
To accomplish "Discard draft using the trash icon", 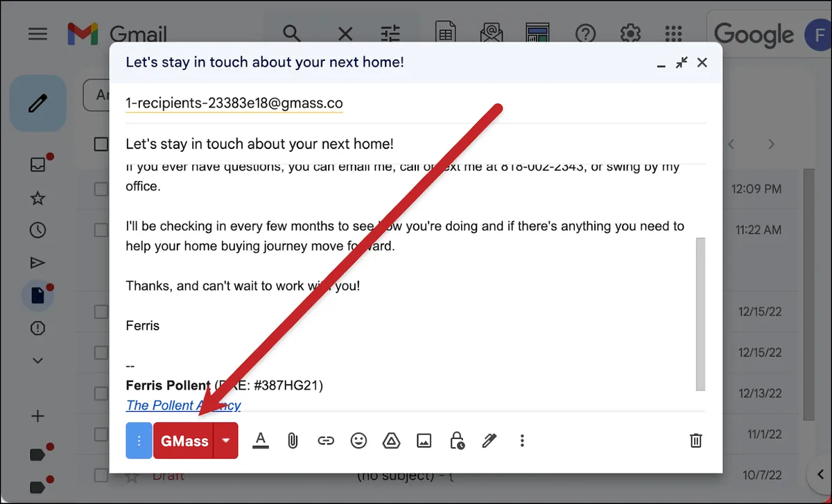I will pyautogui.click(x=696, y=440).
